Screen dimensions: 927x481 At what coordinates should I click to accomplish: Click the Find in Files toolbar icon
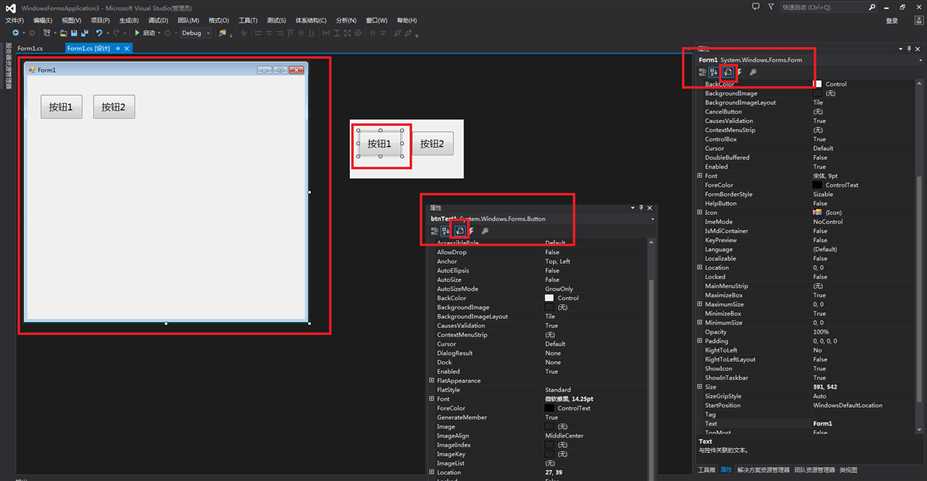[222, 33]
